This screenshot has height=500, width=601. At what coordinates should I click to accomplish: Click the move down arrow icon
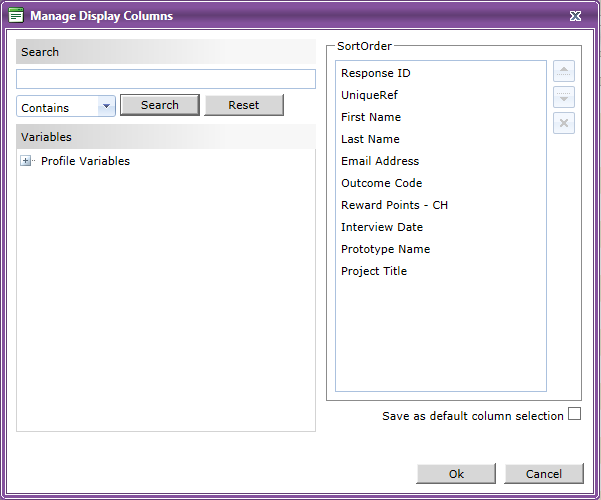coord(563,97)
